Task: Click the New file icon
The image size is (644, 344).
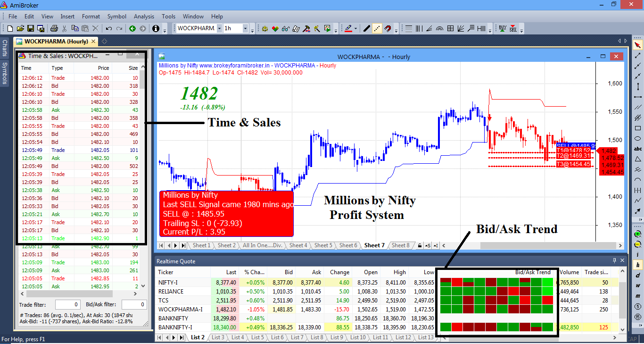Action: (x=9, y=28)
